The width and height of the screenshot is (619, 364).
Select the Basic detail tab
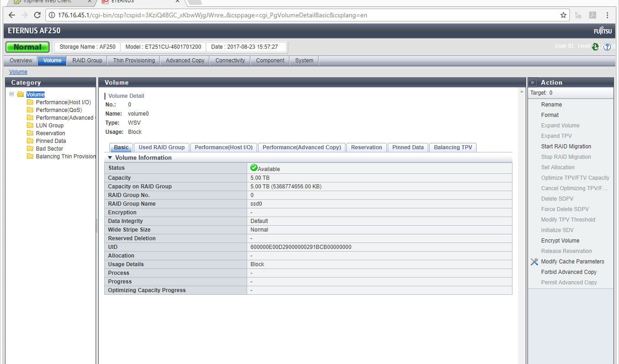121,147
